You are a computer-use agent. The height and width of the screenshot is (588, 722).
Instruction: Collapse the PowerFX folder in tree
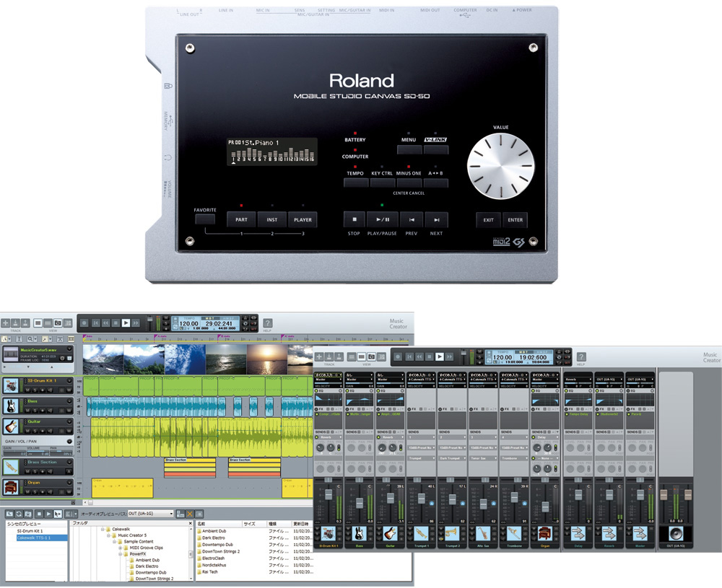[x=120, y=554]
